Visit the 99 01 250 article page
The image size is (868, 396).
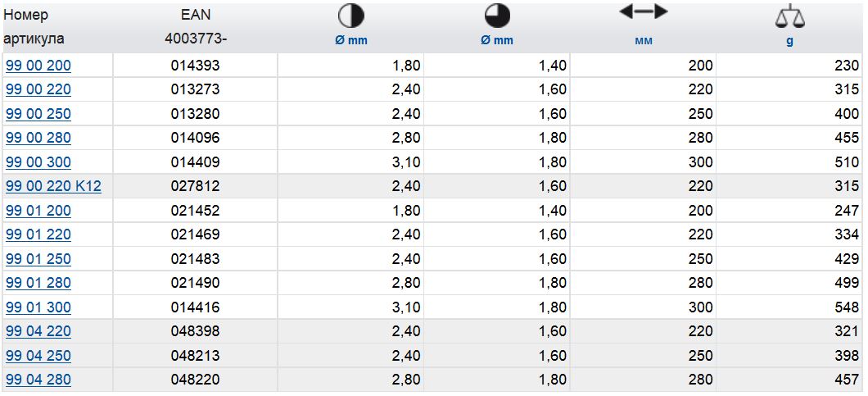pos(38,259)
